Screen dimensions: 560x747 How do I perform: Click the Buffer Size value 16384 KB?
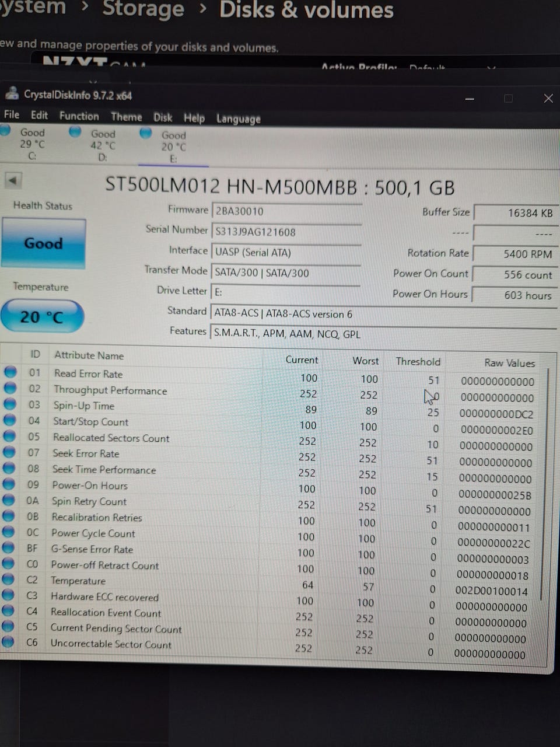coord(516,213)
